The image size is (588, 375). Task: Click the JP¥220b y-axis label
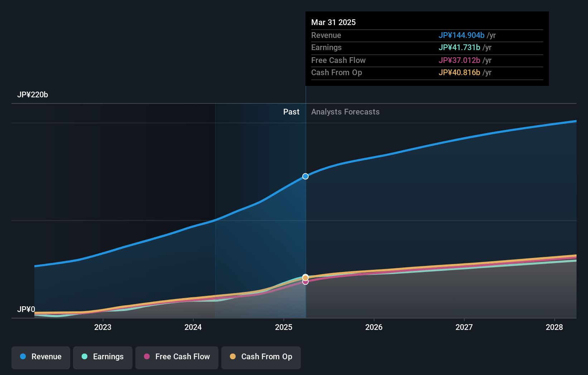pyautogui.click(x=33, y=95)
